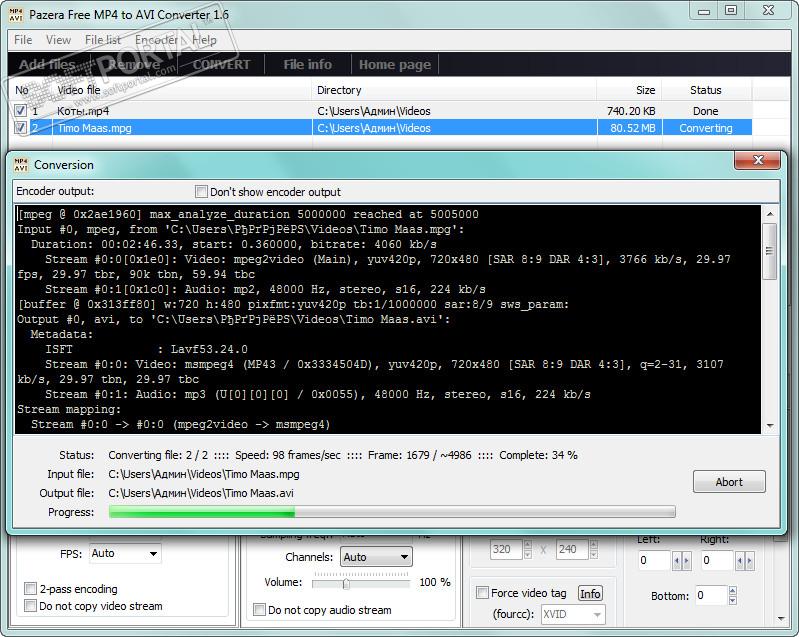The width and height of the screenshot is (799, 637).
Task: Click the Pazera MP4 AVI app icon in title bar
Action: tap(16, 14)
